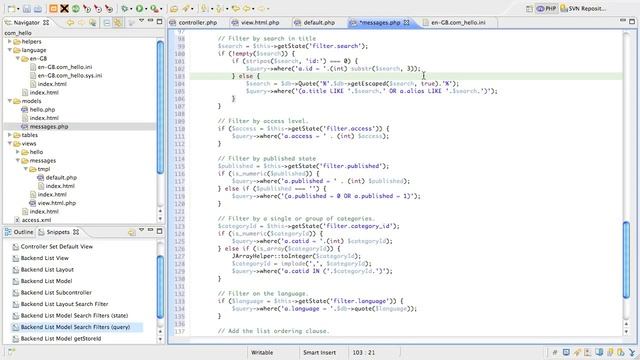
Task: Open the Debug icon dropdown arrow
Action: click(131, 9)
